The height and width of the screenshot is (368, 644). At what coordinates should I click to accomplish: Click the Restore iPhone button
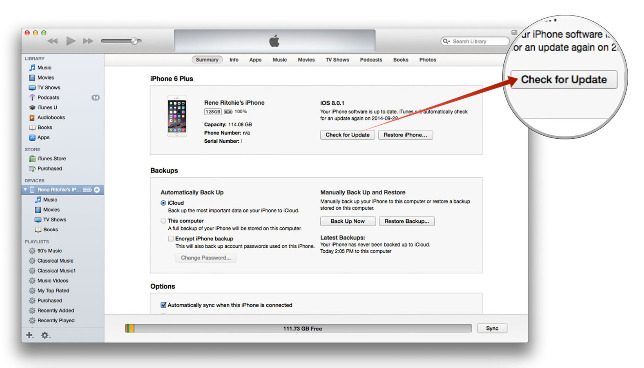pyautogui.click(x=405, y=135)
